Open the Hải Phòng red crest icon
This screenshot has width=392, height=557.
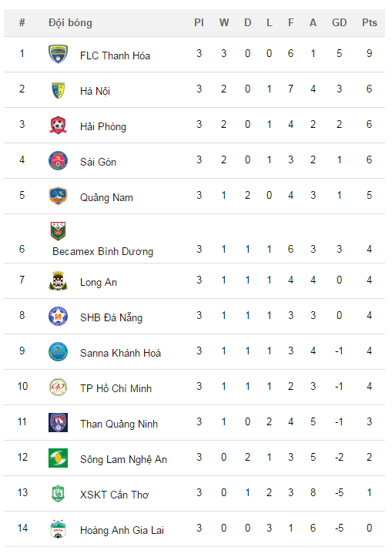[x=58, y=125]
